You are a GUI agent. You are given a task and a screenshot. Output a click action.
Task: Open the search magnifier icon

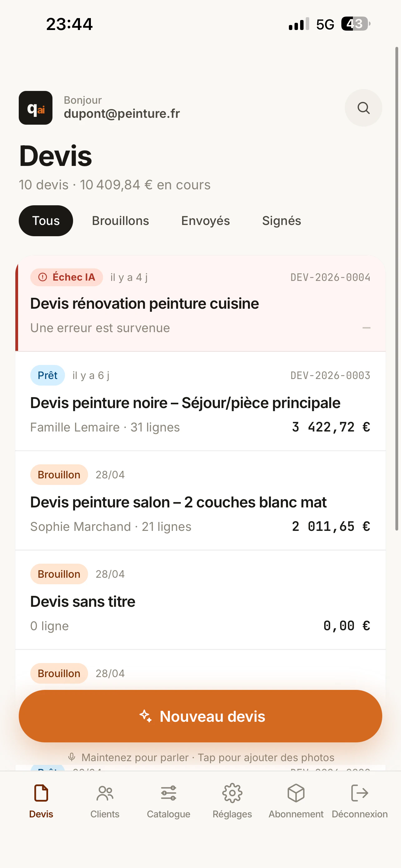363,108
